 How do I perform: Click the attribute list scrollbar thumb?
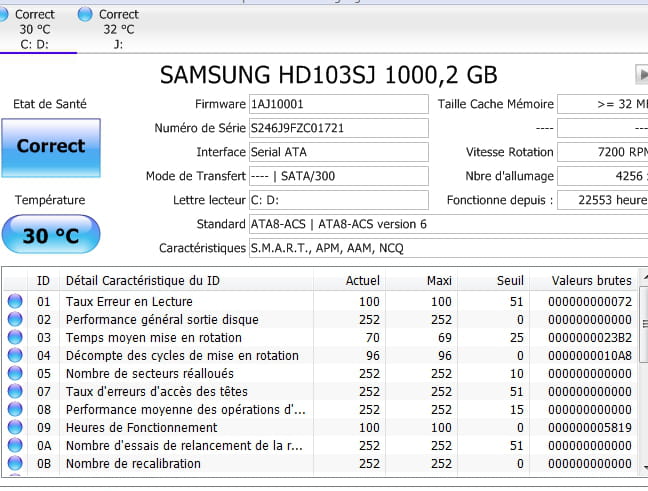pos(644,323)
